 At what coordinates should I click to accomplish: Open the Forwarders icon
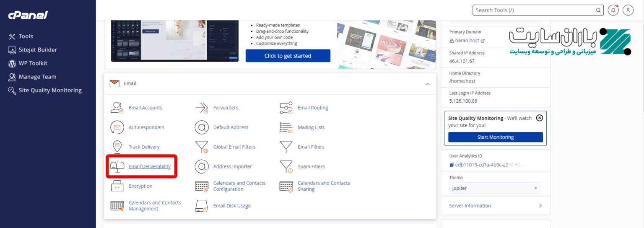tap(202, 108)
